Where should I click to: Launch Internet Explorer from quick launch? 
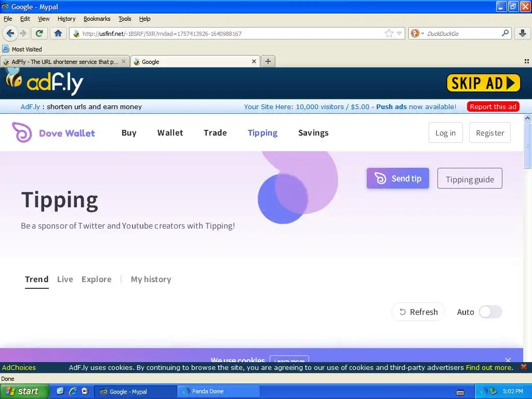(x=72, y=391)
